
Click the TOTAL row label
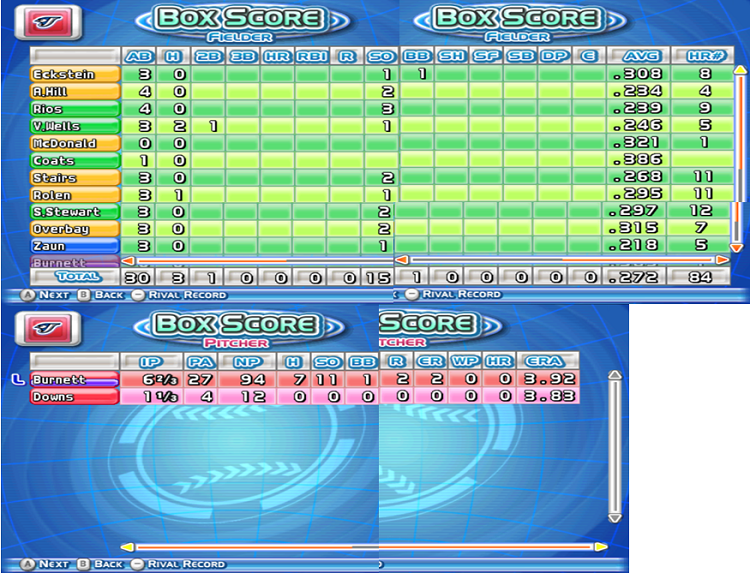tap(77, 276)
